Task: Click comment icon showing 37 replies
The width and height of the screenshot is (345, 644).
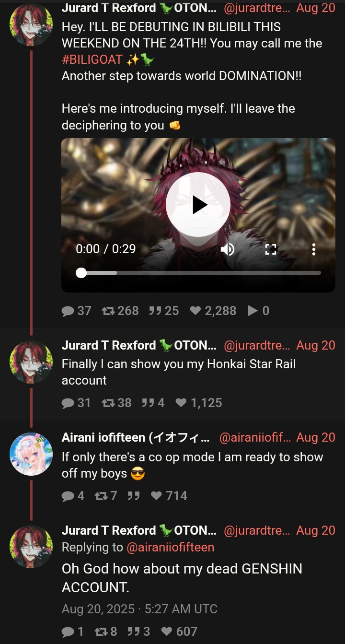Action: [68, 311]
